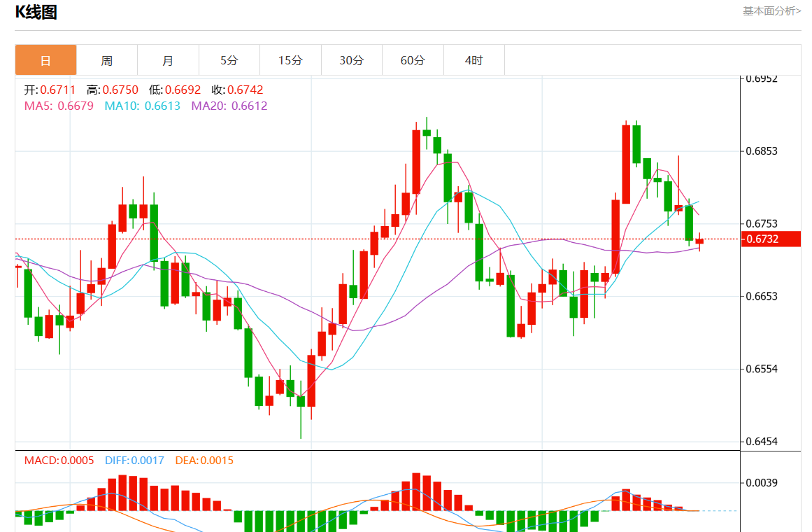812x532 pixels.
Task: Click the last small red candlestick
Action: (x=699, y=241)
